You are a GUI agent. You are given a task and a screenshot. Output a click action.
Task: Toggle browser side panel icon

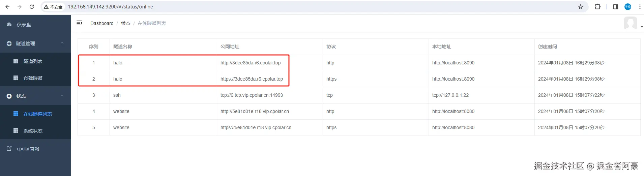[x=615, y=7]
